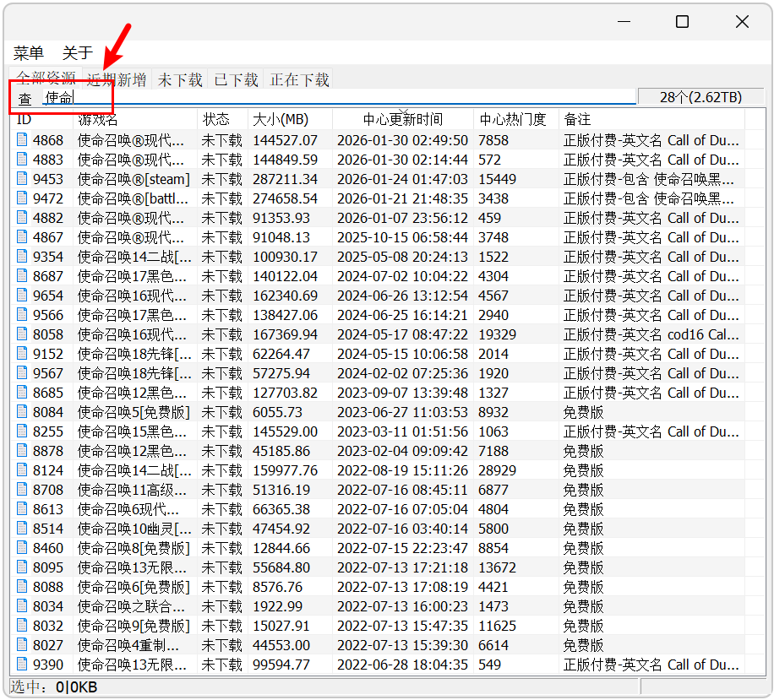This screenshot has height=700, width=774.
Task: Select the 全部资源 tab
Action: (46, 77)
